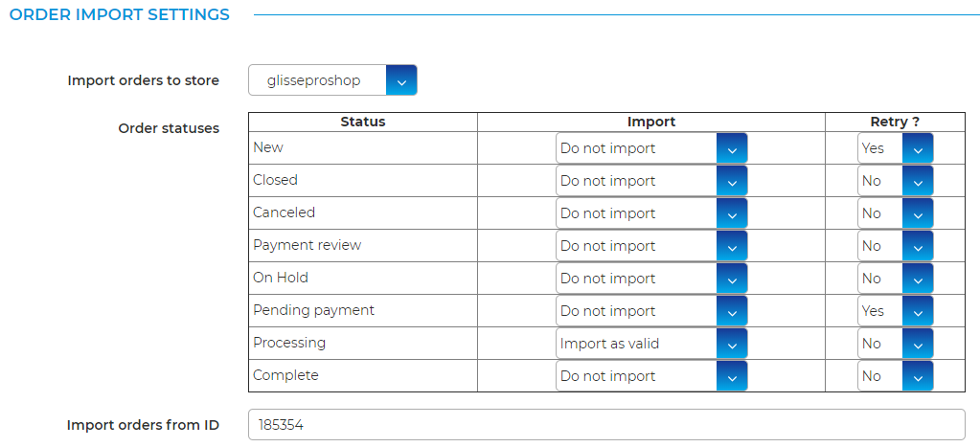Open Retry dropdown for New status
The height and width of the screenshot is (447, 980).
895,148
